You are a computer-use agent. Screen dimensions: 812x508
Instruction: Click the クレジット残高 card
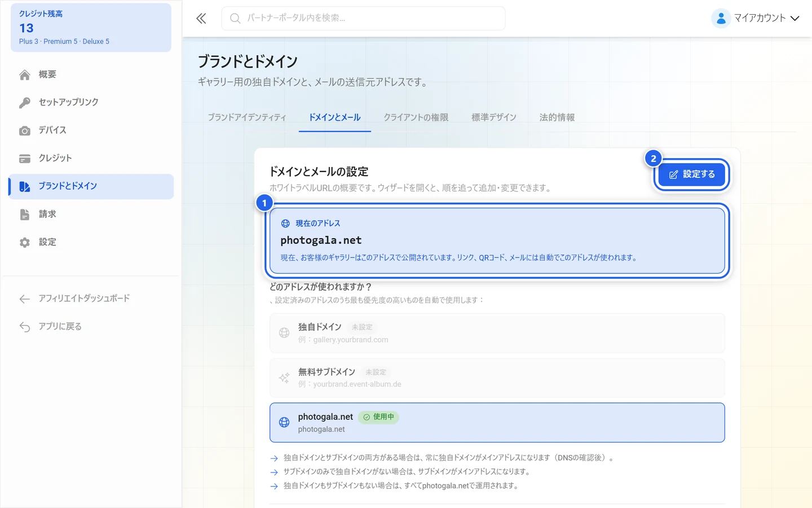(x=91, y=28)
